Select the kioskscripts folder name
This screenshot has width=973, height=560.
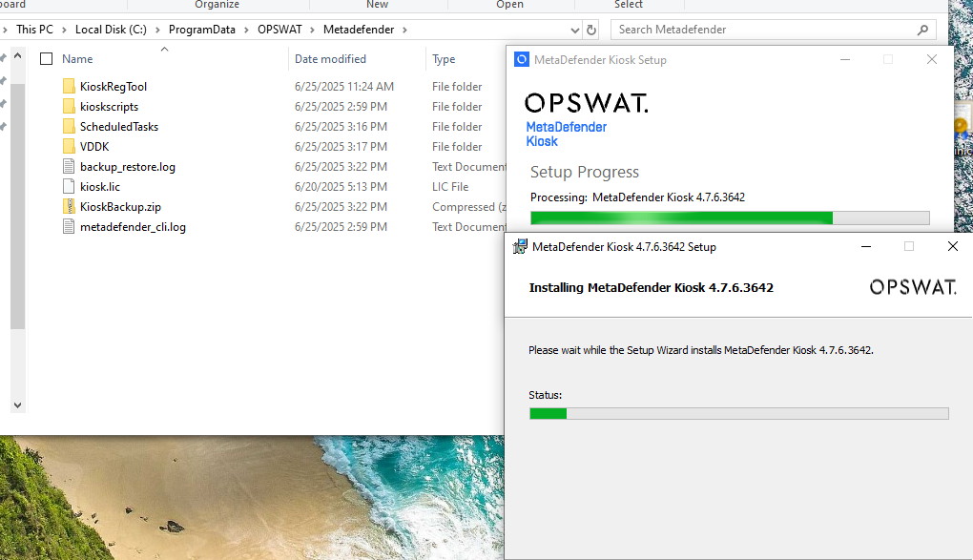click(109, 106)
